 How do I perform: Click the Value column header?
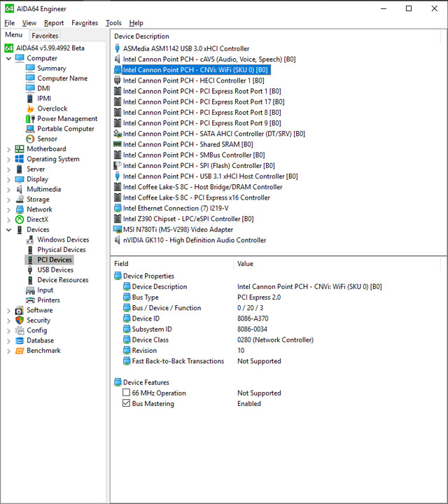pos(245,264)
